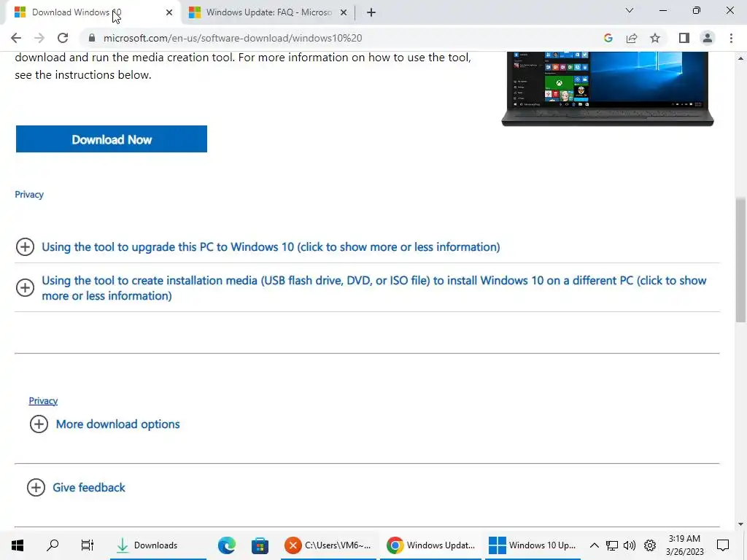Viewport: 747px width, 560px height.
Task: View site information lock icon
Action: coord(92,38)
